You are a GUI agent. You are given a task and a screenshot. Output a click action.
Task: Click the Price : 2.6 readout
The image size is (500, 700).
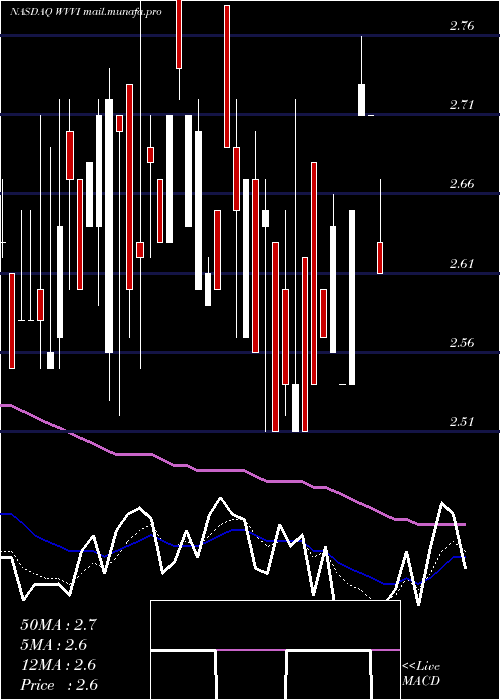[x=59, y=685]
